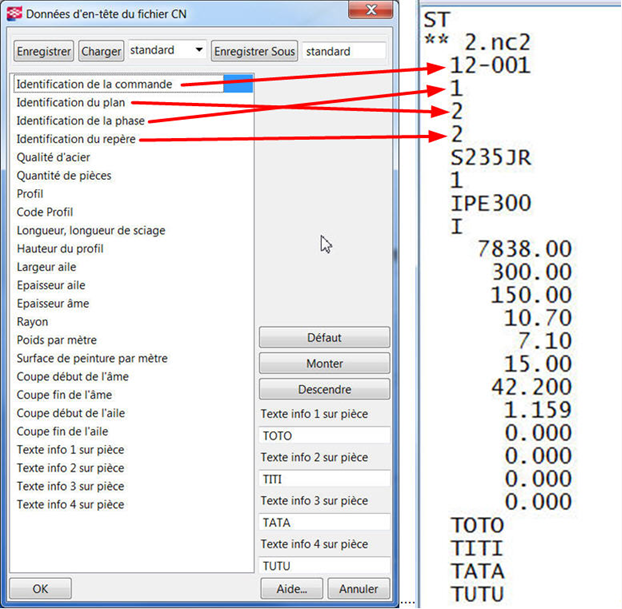622x609 pixels.
Task: Click the Enregistrer button
Action: (x=44, y=51)
